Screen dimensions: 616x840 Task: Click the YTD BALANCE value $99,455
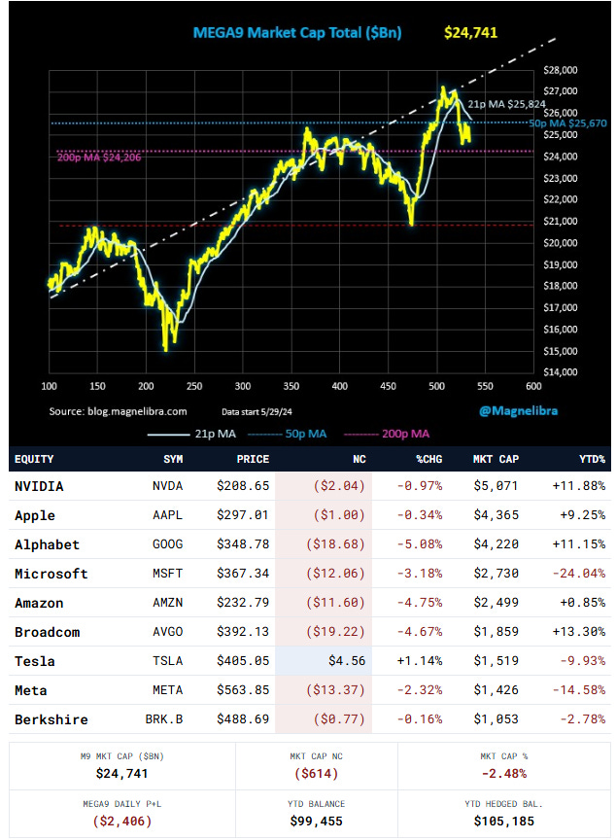pyautogui.click(x=317, y=822)
